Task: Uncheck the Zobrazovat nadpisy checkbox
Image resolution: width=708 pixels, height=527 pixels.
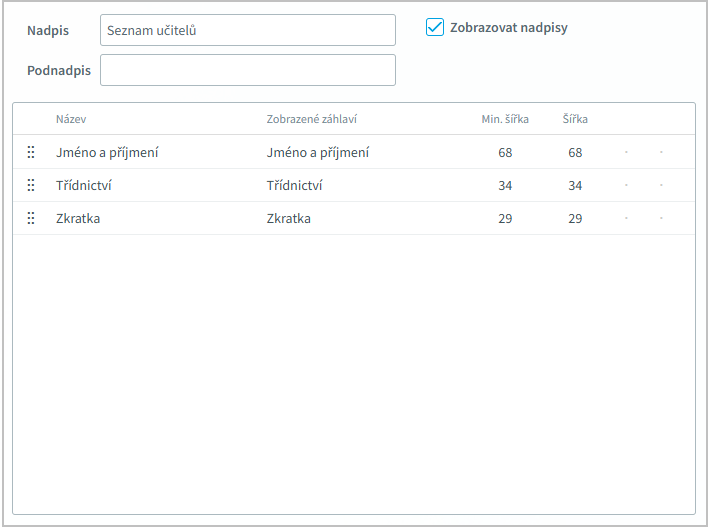Action: click(x=435, y=28)
